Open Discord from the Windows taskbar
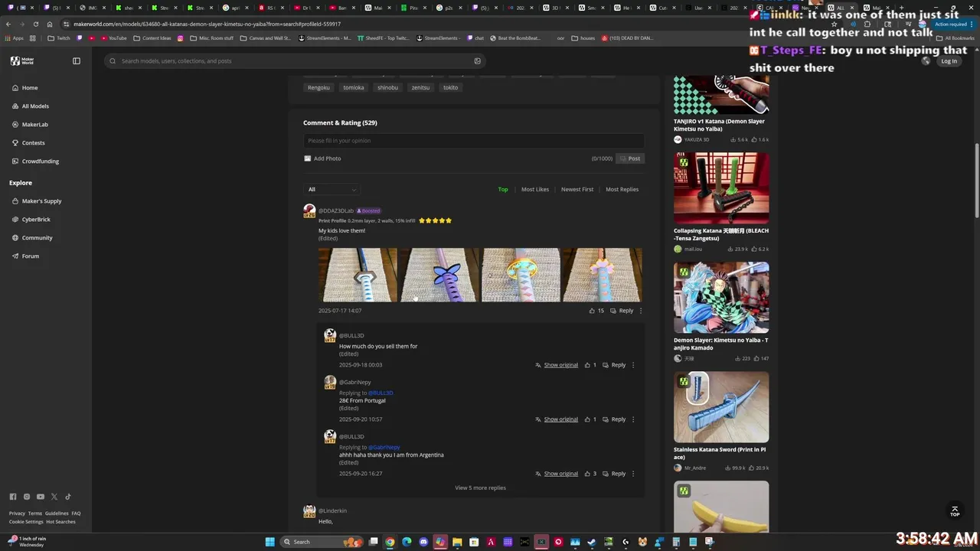Viewport: 980px width, 551px height. (x=423, y=542)
